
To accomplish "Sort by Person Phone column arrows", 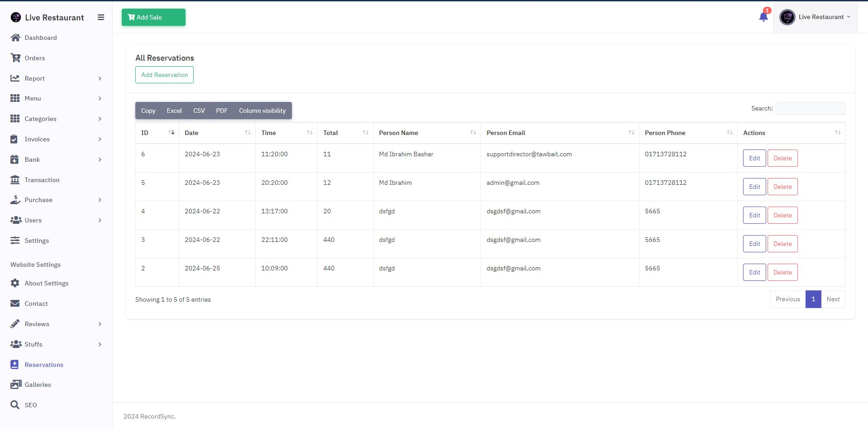I will click(730, 132).
